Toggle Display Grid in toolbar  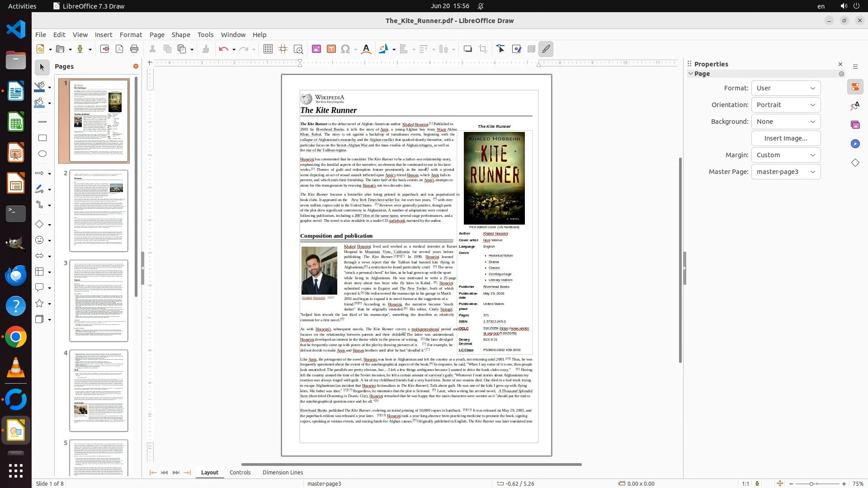tap(268, 49)
